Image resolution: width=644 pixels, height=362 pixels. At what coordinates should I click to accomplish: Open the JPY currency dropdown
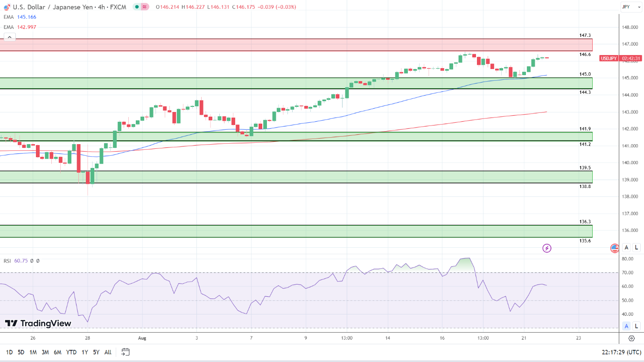pos(631,7)
